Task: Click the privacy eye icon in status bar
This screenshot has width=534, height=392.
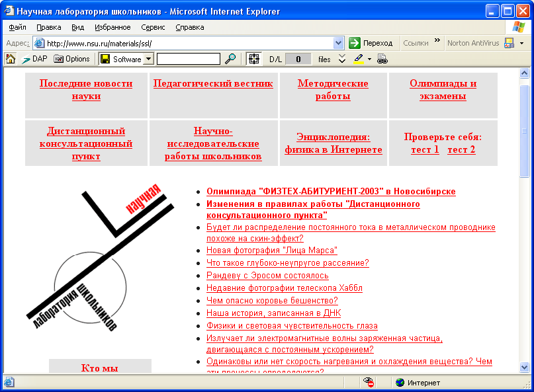Action: [369, 382]
